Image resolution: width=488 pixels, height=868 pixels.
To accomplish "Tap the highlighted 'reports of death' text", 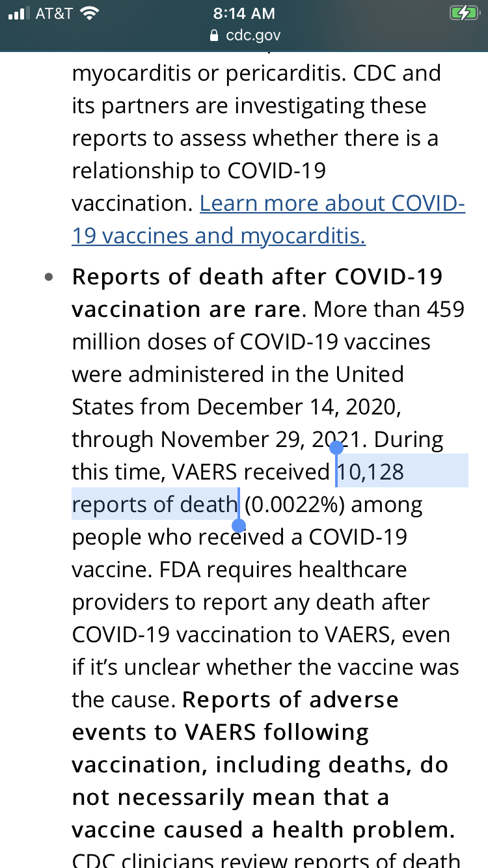I will (155, 504).
